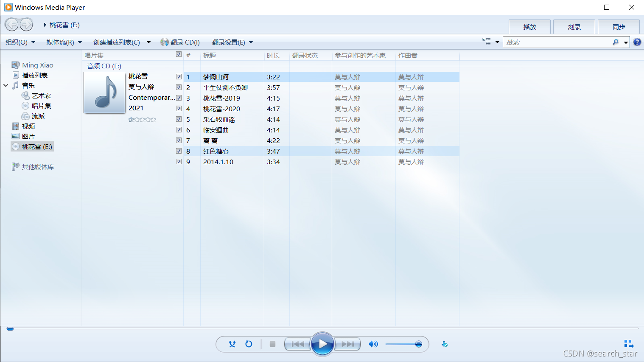Screen dimensions: 644x362
Task: Rate the album with the stars
Action: [143, 120]
